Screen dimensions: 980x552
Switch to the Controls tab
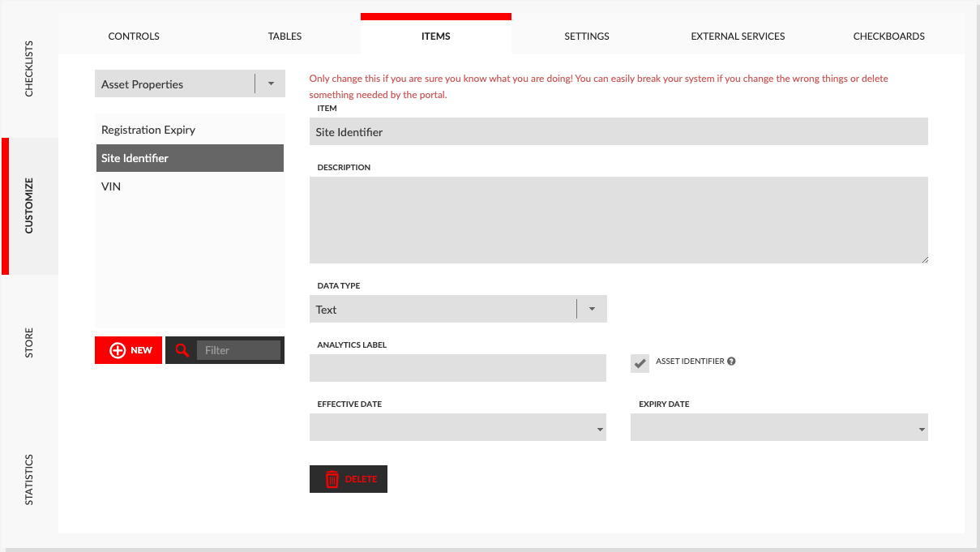(x=134, y=36)
